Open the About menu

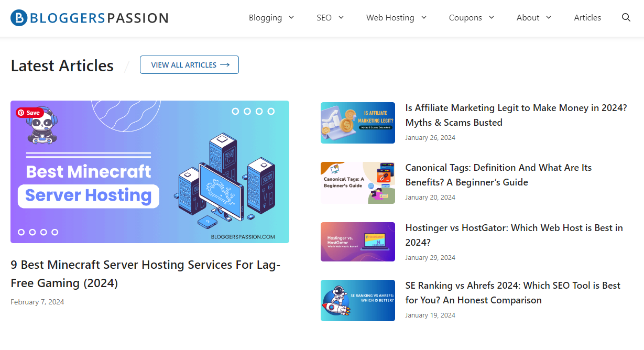[533, 18]
